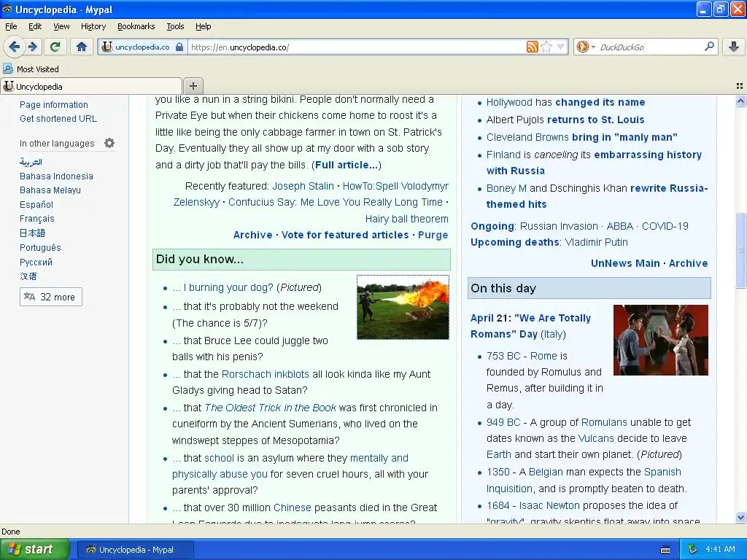Image resolution: width=747 pixels, height=560 pixels.
Task: Switch to Русский language
Action: click(x=36, y=262)
